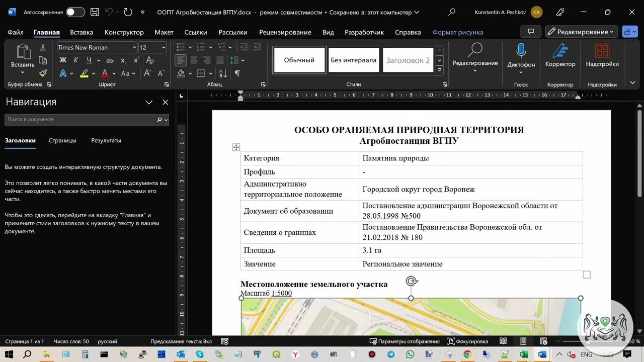Click the Dictate microphone icon
Viewport: 644px width, 362px height.
coord(521,51)
